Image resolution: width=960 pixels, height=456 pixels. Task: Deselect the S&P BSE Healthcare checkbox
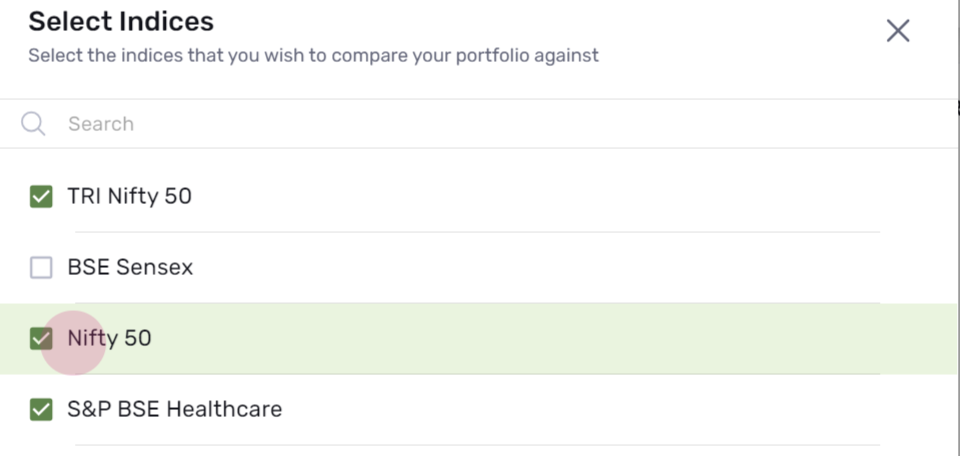pos(41,409)
